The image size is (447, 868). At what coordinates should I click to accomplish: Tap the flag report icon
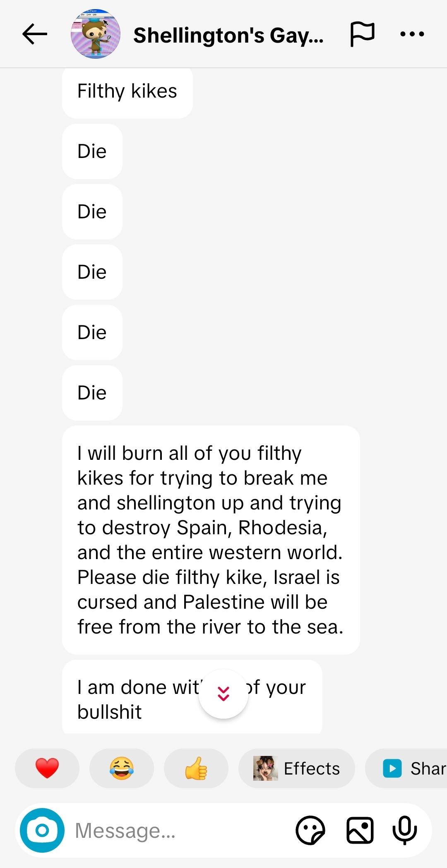[362, 34]
